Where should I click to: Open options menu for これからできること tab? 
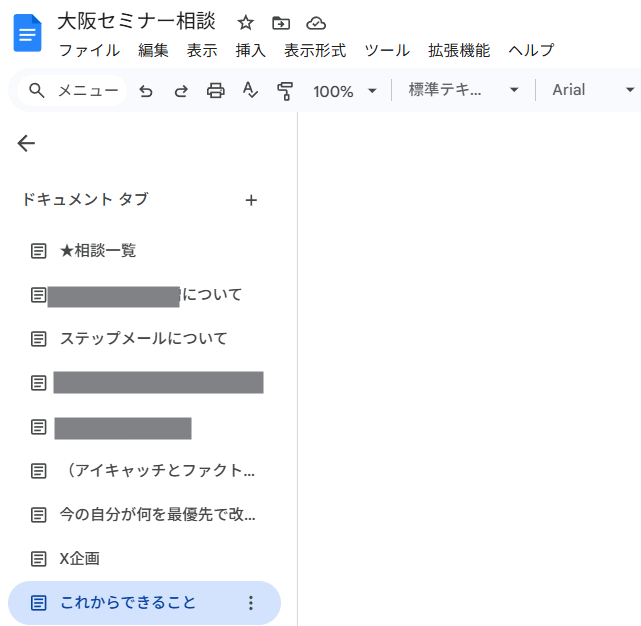[x=251, y=603]
